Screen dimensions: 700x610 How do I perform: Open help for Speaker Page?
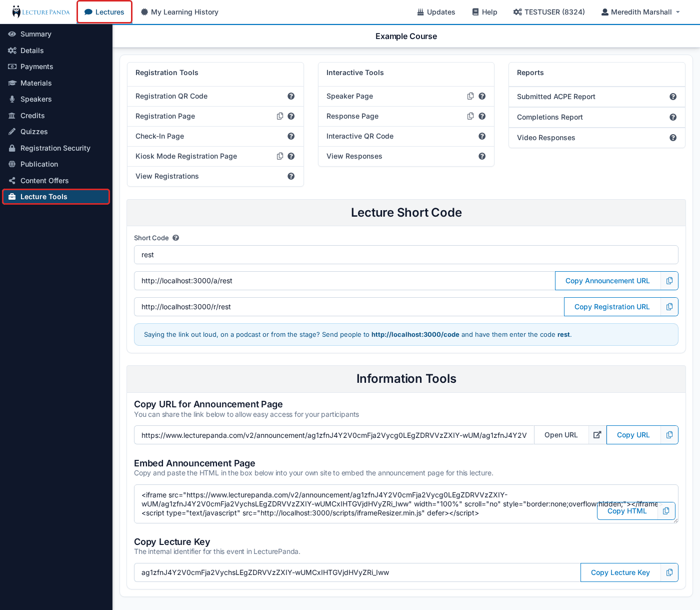(482, 96)
